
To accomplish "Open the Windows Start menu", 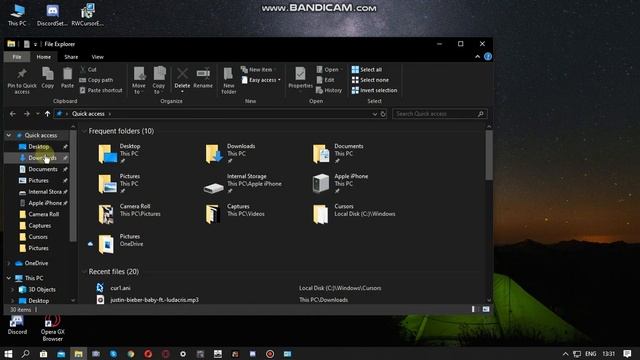I will point(8,353).
